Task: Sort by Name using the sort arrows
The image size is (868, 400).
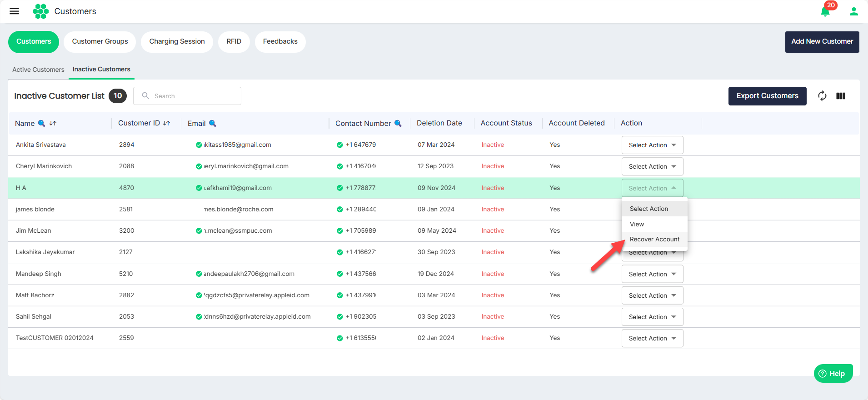Action: click(53, 123)
